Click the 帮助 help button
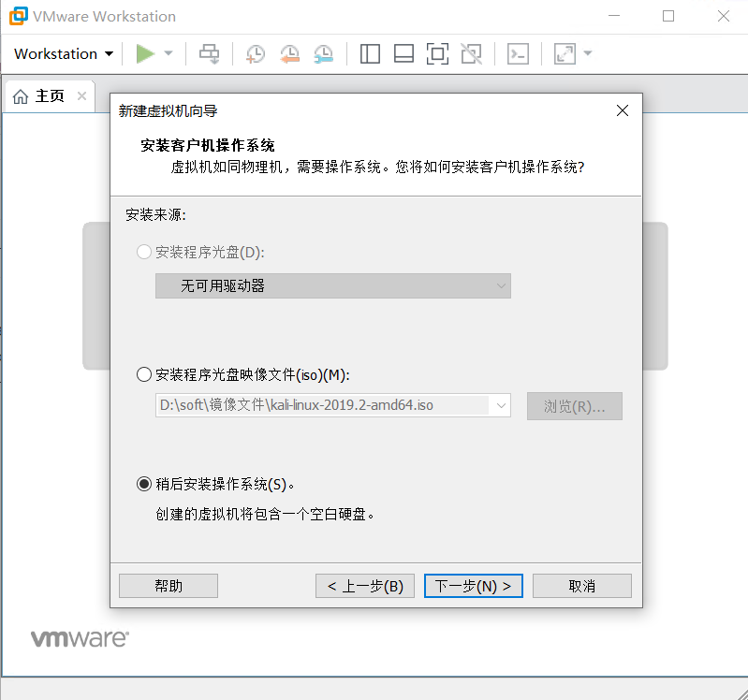748x700 pixels. click(x=169, y=586)
